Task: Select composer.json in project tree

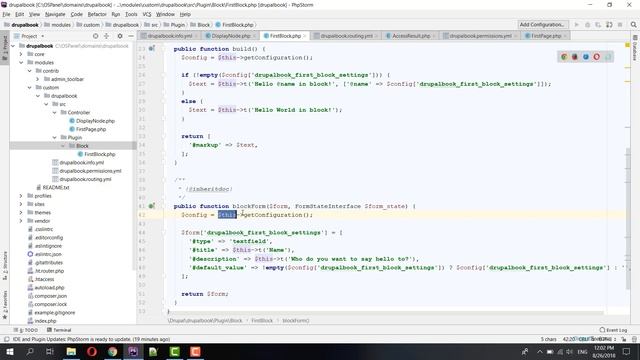Action: 51,296
